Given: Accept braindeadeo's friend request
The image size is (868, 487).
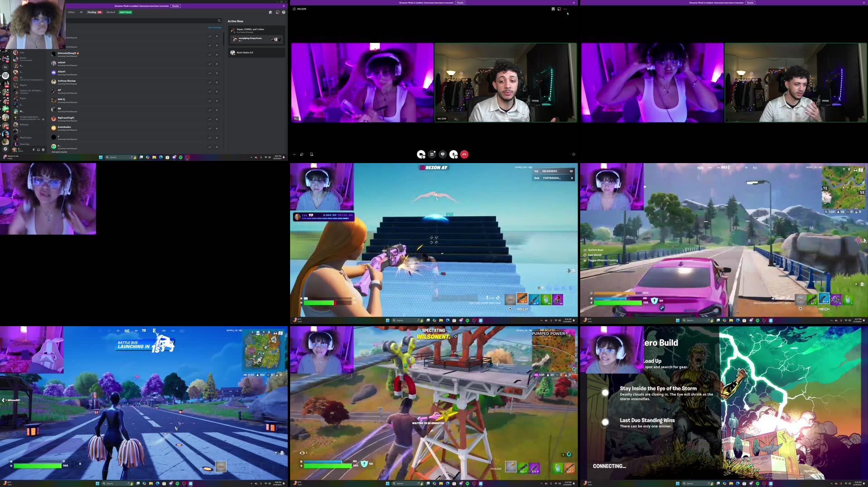Looking at the screenshot, I should tap(210, 128).
